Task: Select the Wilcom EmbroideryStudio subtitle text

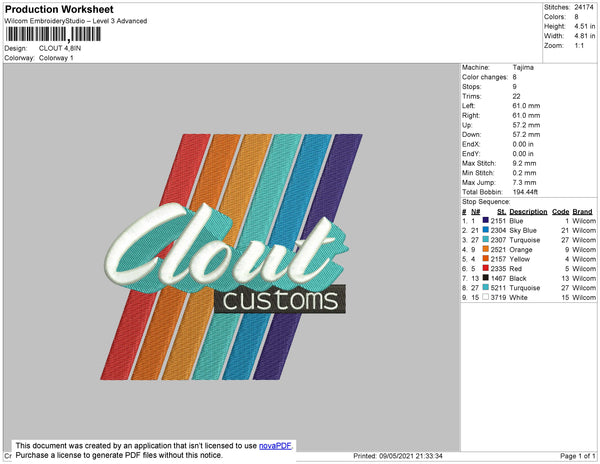Action: click(76, 21)
